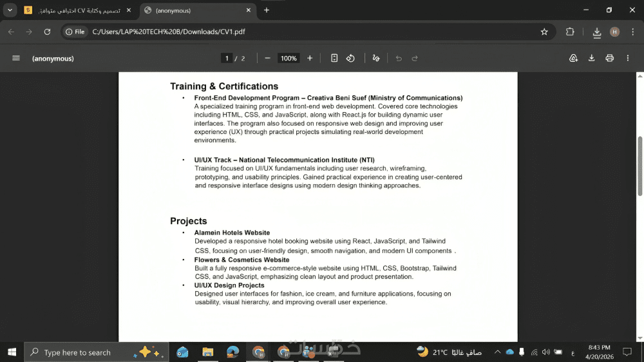This screenshot has height=362, width=644.
Task: Click the vertical scrollbar thumb
Action: [x=640, y=166]
